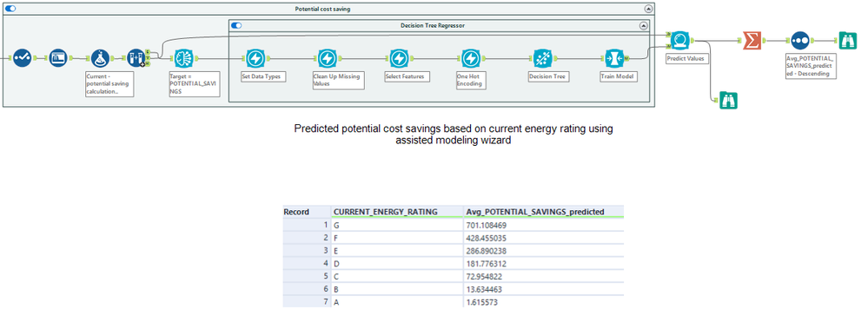Select the rating E cell

(397, 251)
